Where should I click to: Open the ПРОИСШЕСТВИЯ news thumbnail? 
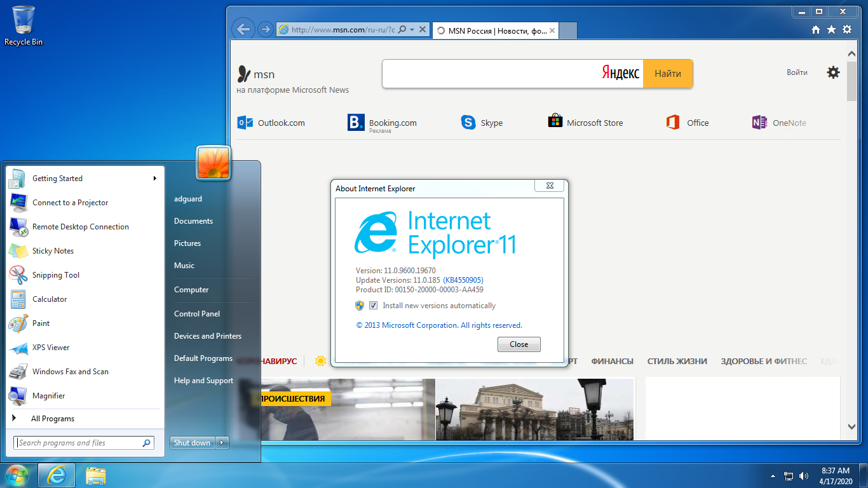coord(348,410)
